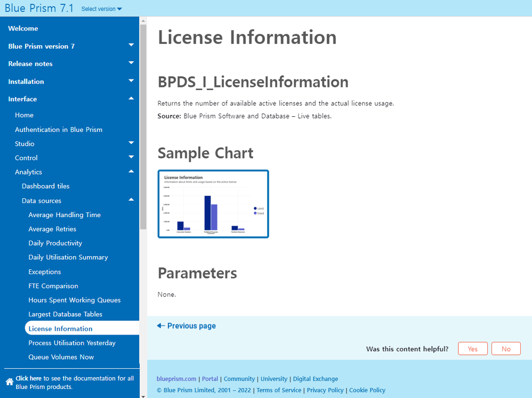Expand the Blue Prism version 7 section
The height and width of the screenshot is (398, 532).
tap(131, 46)
